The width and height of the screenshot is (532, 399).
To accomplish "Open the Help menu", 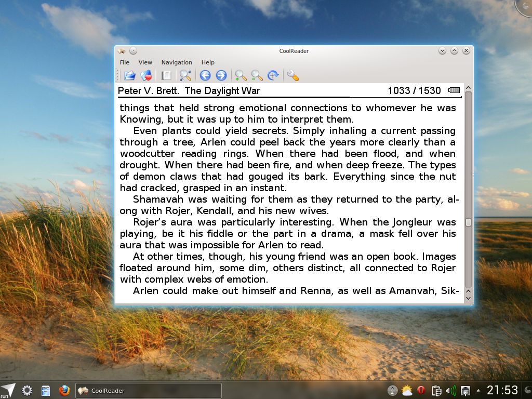I will (x=208, y=62).
